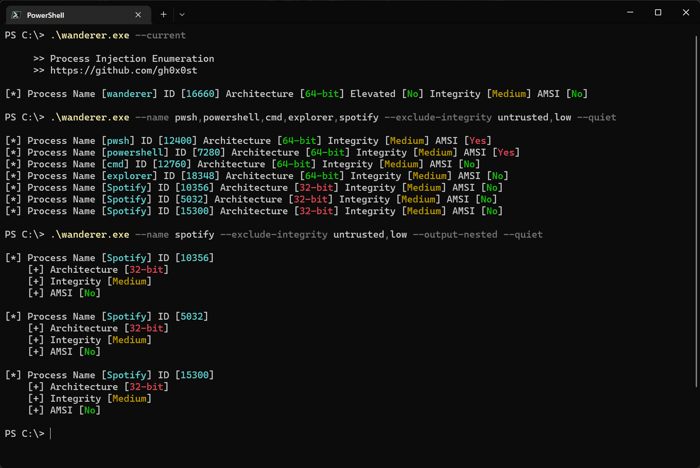This screenshot has height=468, width=700.
Task: Click the red Yes AMSI value for pwsh
Action: [x=478, y=141]
